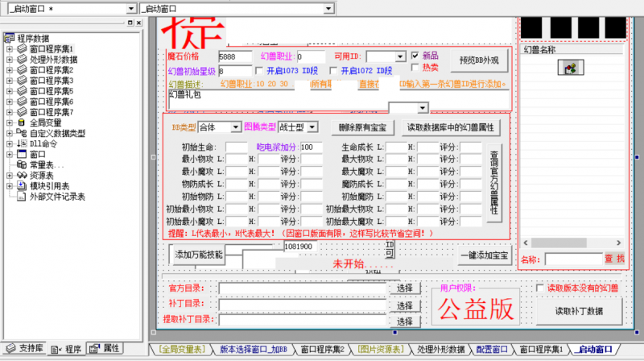Click the 查找 button beside 名称
The width and height of the screenshot is (644, 361).
[614, 259]
